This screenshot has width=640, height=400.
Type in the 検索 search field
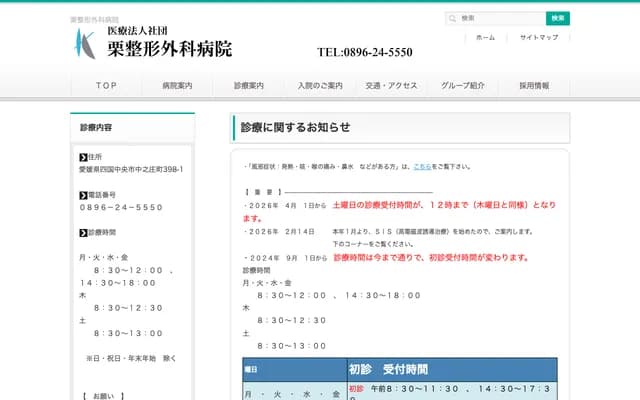coord(502,18)
